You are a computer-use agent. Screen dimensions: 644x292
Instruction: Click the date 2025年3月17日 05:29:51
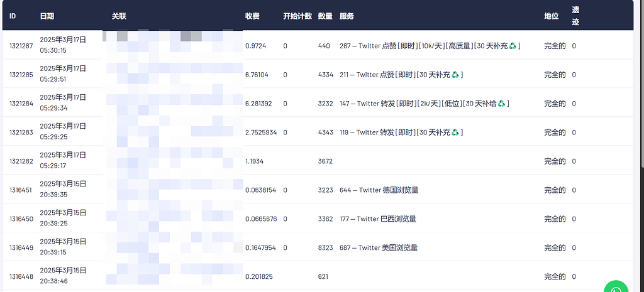(x=63, y=74)
